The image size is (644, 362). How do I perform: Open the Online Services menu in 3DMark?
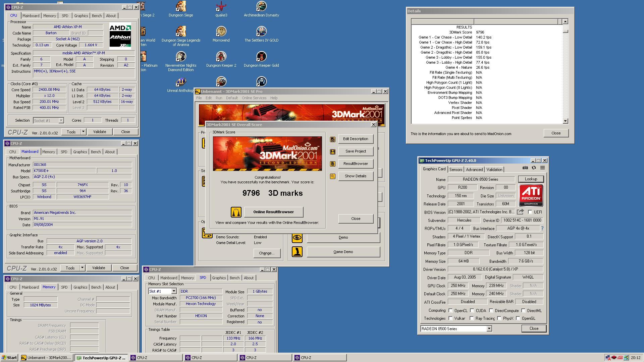point(254,98)
